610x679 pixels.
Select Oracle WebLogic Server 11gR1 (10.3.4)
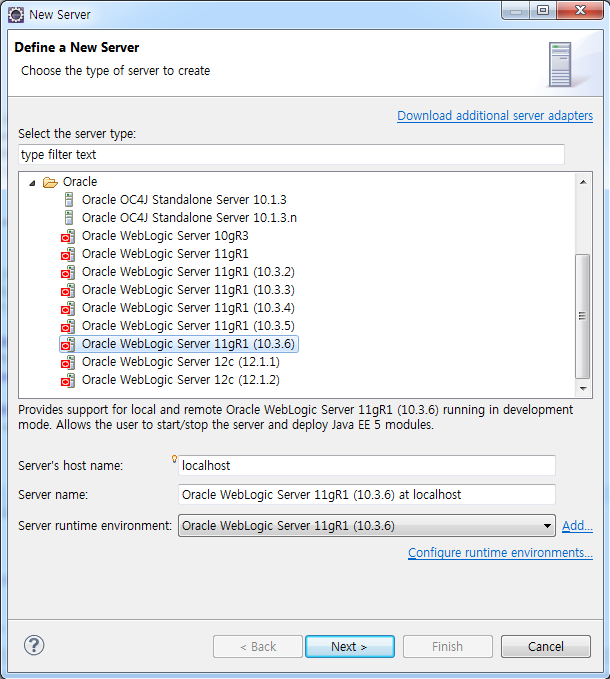(x=188, y=307)
